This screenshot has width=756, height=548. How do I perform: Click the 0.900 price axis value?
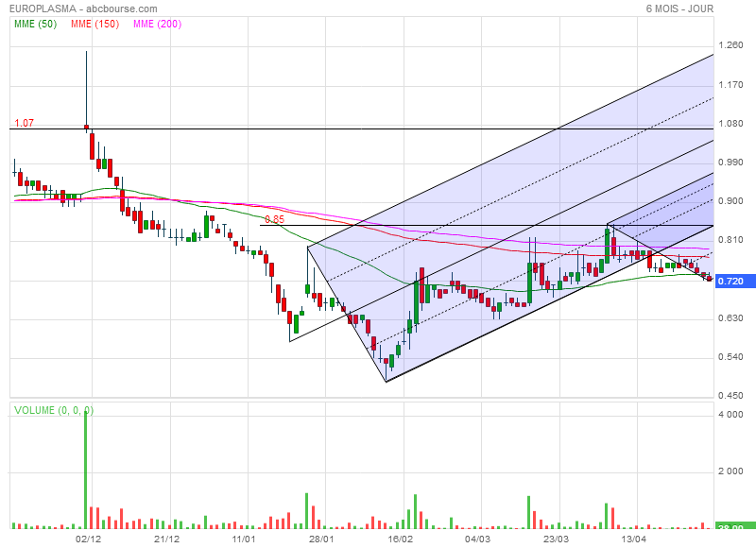[x=730, y=201]
